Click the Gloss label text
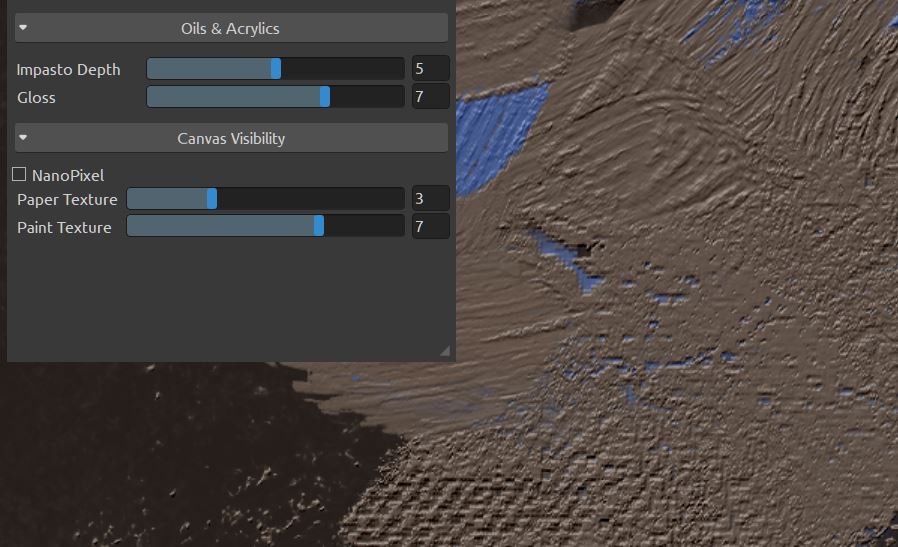The width and height of the screenshot is (898, 547). (37, 97)
